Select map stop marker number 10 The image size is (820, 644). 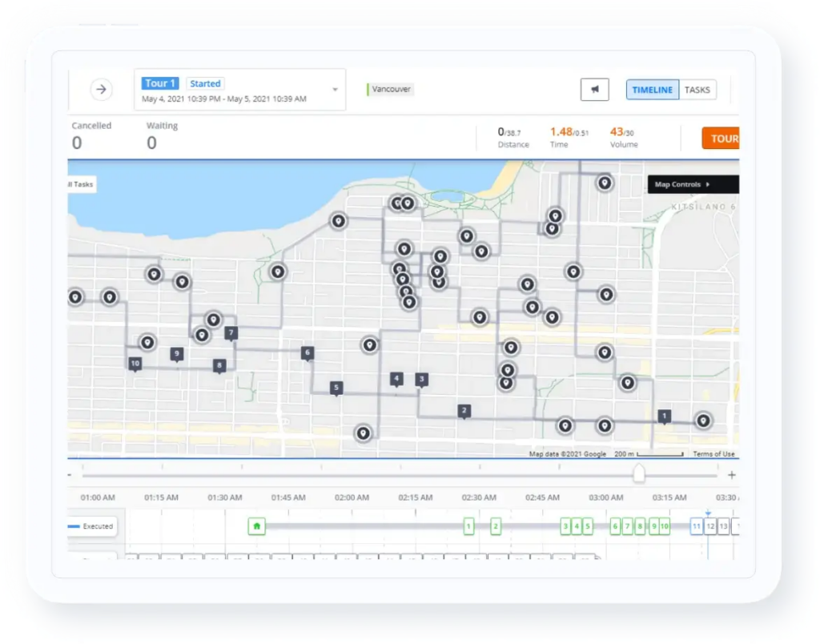pyautogui.click(x=135, y=363)
